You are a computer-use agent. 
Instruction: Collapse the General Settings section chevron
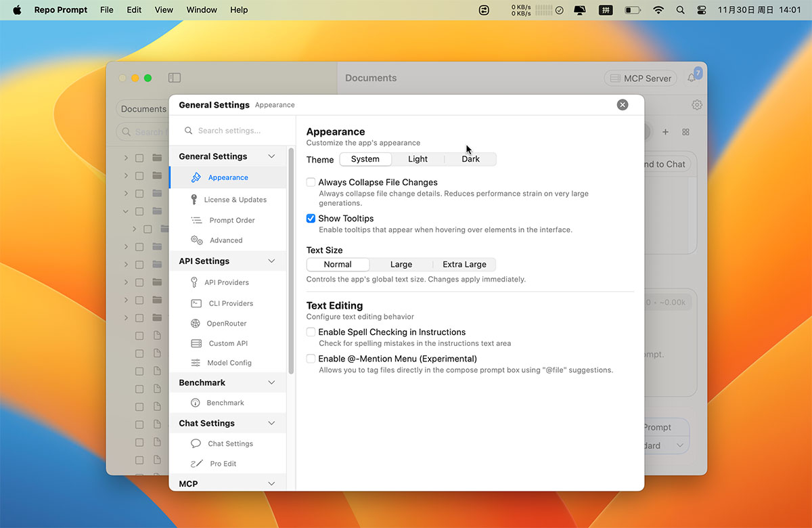pos(271,156)
